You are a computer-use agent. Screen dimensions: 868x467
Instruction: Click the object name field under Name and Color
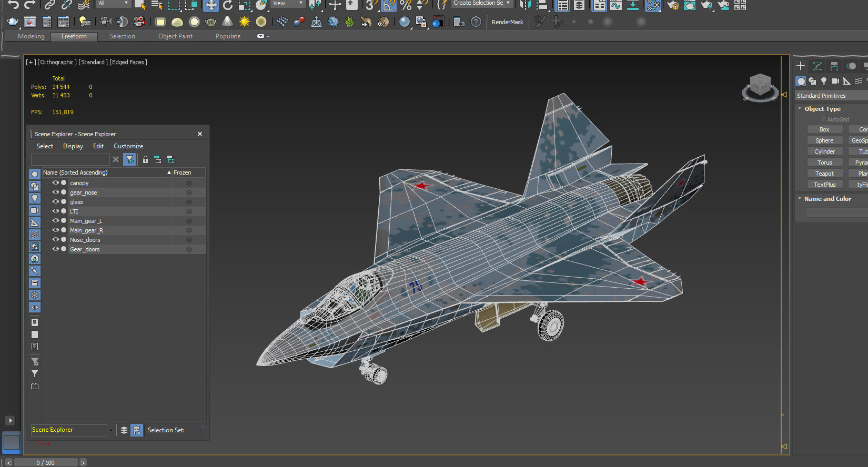coord(836,212)
